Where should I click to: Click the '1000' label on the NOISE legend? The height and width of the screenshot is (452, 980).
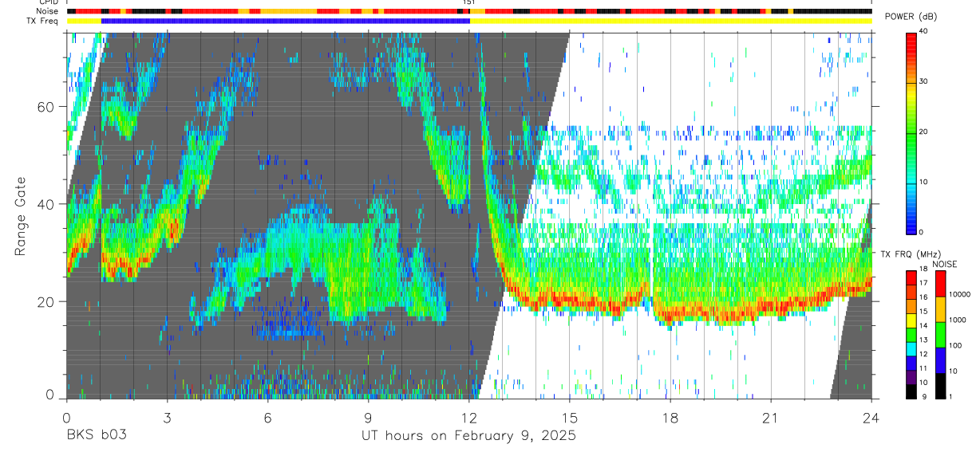pos(957,320)
